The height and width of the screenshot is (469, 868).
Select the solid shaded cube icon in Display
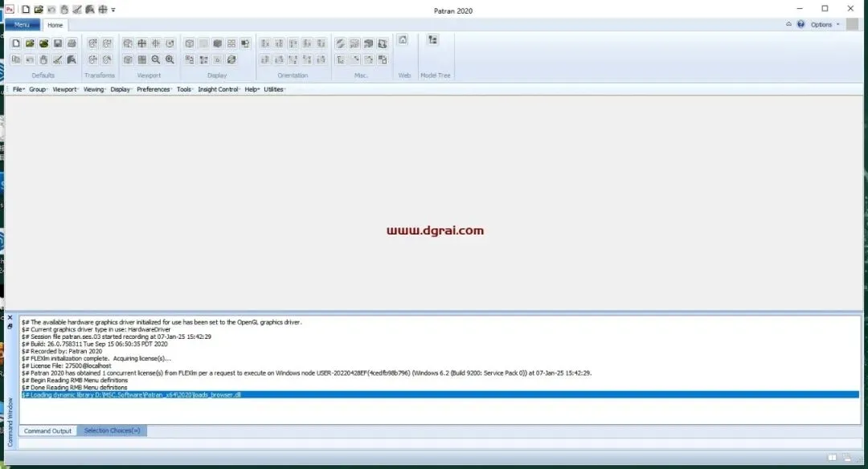click(218, 43)
